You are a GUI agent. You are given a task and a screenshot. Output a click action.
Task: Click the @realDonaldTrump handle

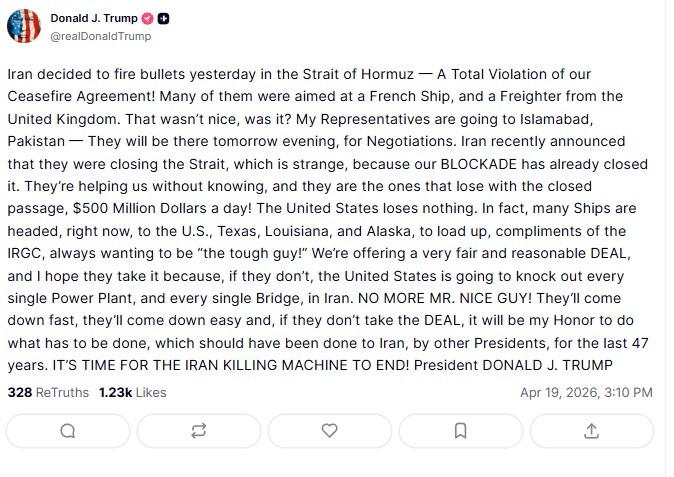click(x=100, y=36)
